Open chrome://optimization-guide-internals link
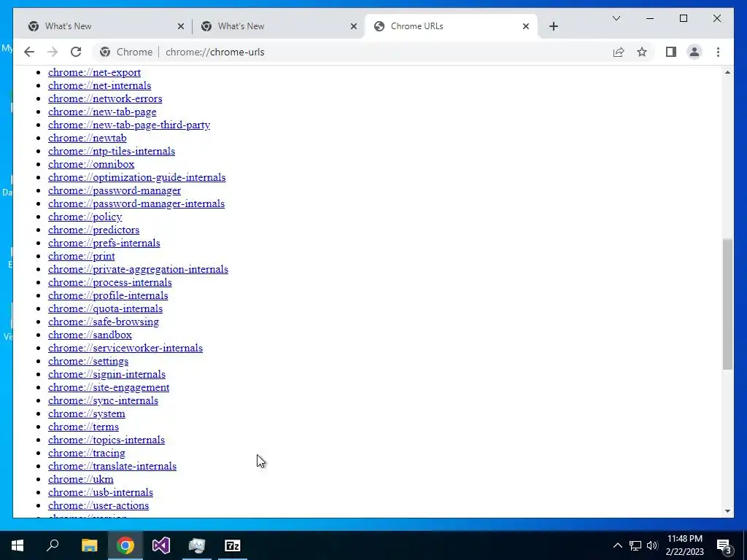This screenshot has height=560, width=747. pos(136,177)
